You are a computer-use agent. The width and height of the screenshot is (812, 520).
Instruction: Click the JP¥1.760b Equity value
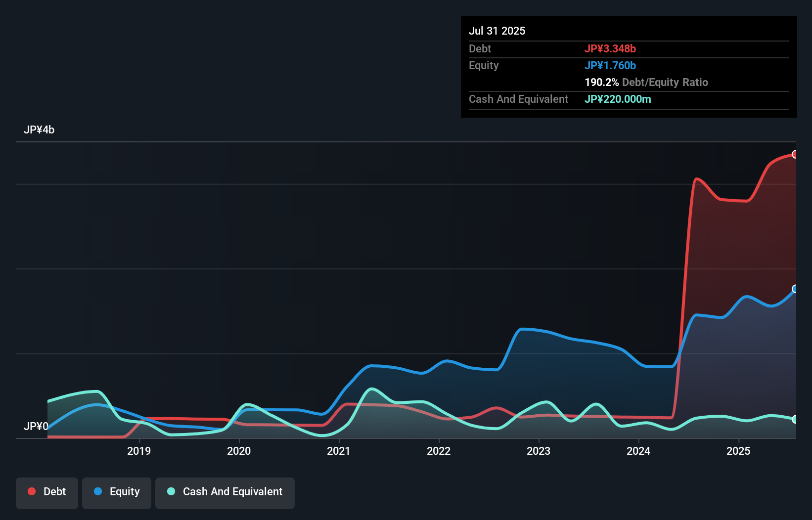click(610, 65)
